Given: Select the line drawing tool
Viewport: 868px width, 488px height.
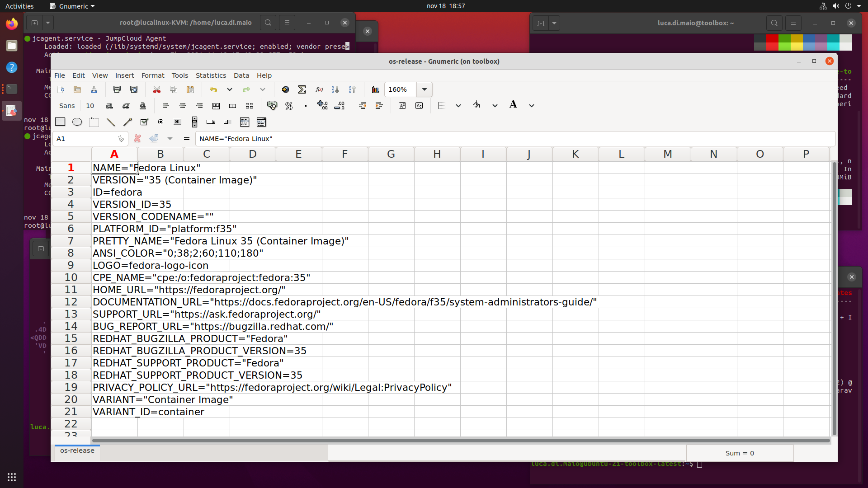Looking at the screenshot, I should pos(111,122).
